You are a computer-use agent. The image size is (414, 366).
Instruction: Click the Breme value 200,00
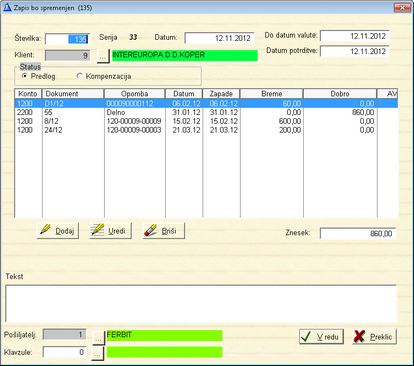point(290,130)
